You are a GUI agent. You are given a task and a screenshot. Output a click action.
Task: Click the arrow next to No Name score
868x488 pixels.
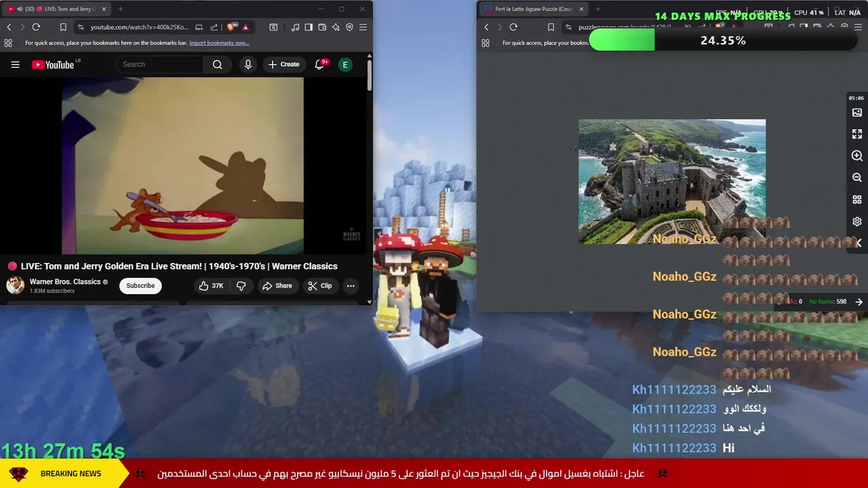859,302
